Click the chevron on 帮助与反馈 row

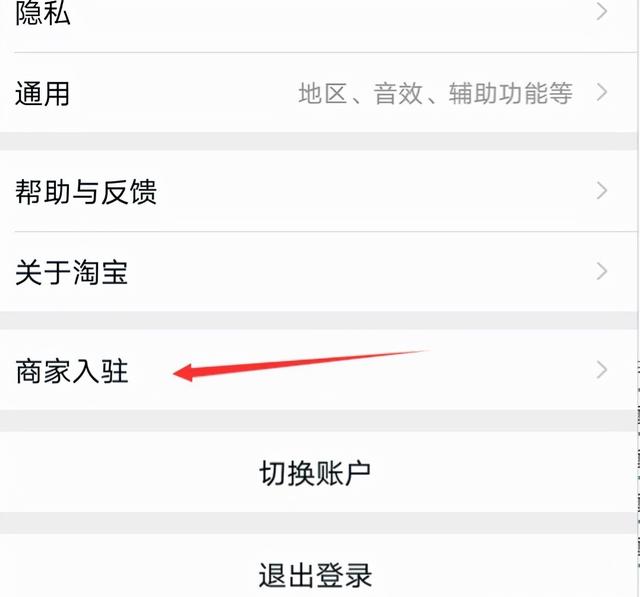602,191
